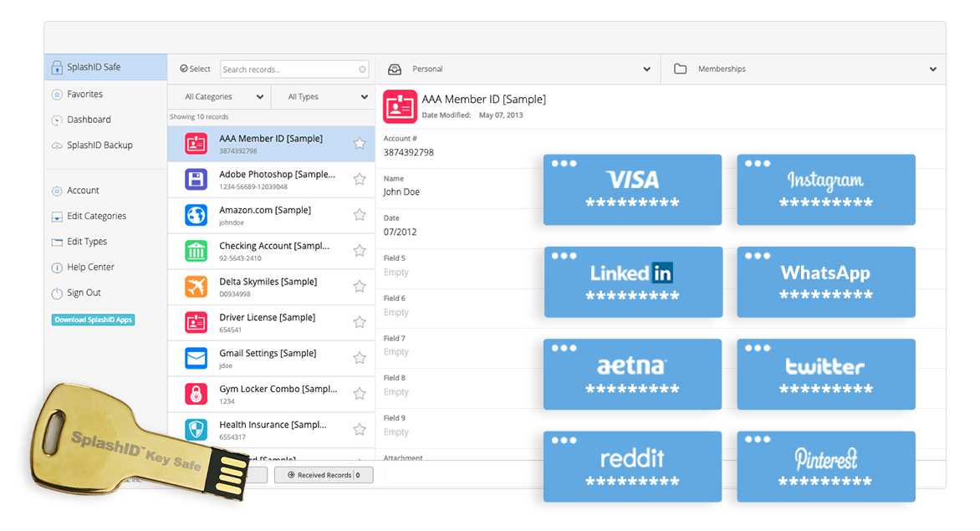
Task: Click the Dashboard gauge icon
Action: (x=57, y=120)
